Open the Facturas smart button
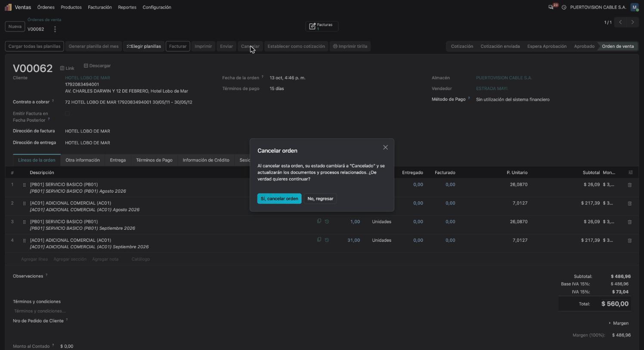The image size is (644, 350). (x=322, y=26)
